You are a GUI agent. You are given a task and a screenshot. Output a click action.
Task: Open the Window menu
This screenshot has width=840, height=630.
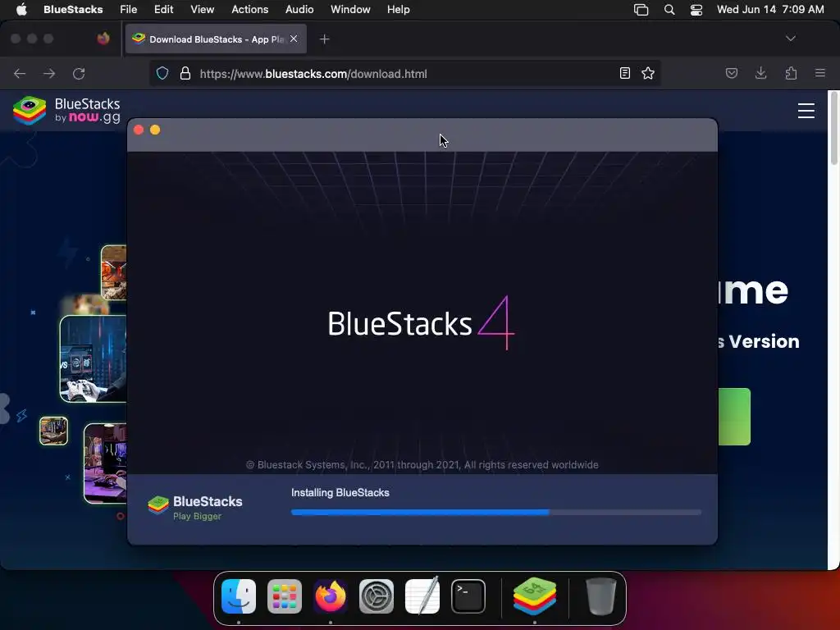(x=349, y=9)
